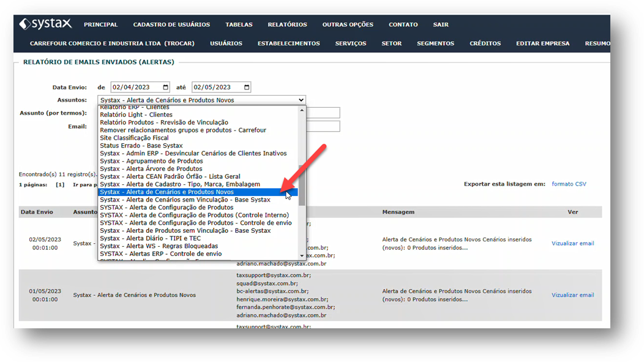Collapse the Assuntos dropdown arrow
The height and width of the screenshot is (362, 644).
click(x=301, y=100)
